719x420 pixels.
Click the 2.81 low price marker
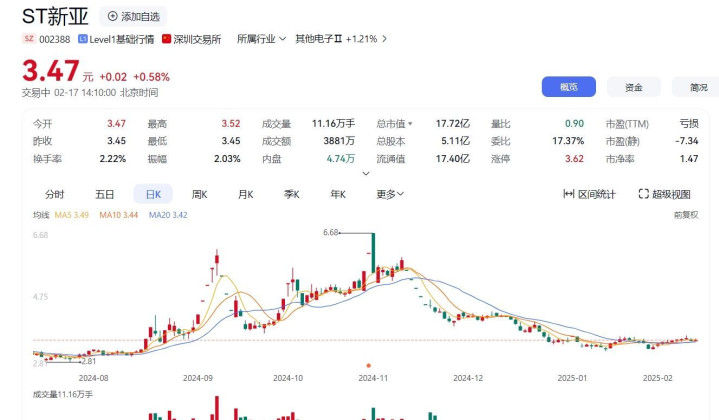88,361
